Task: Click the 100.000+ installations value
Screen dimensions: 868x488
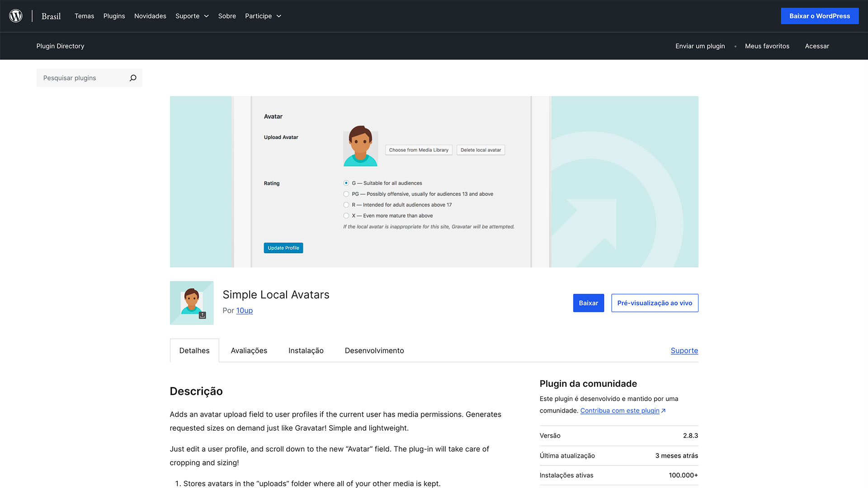Action: (x=683, y=475)
